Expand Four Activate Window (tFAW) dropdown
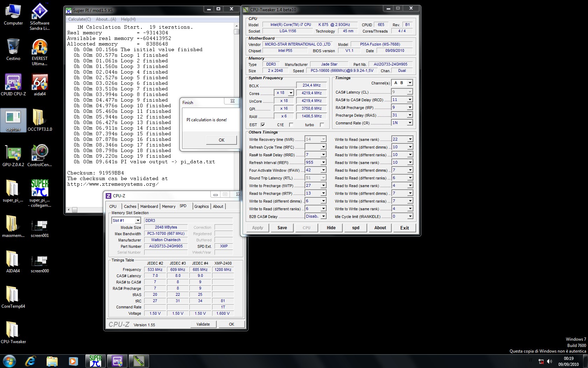This screenshot has width=588, height=368. tap(323, 170)
